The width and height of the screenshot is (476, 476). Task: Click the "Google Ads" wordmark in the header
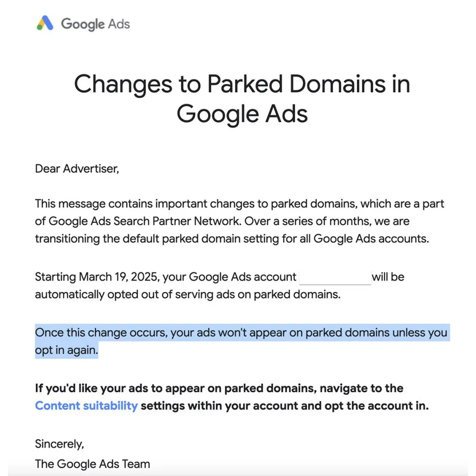pyautogui.click(x=95, y=24)
